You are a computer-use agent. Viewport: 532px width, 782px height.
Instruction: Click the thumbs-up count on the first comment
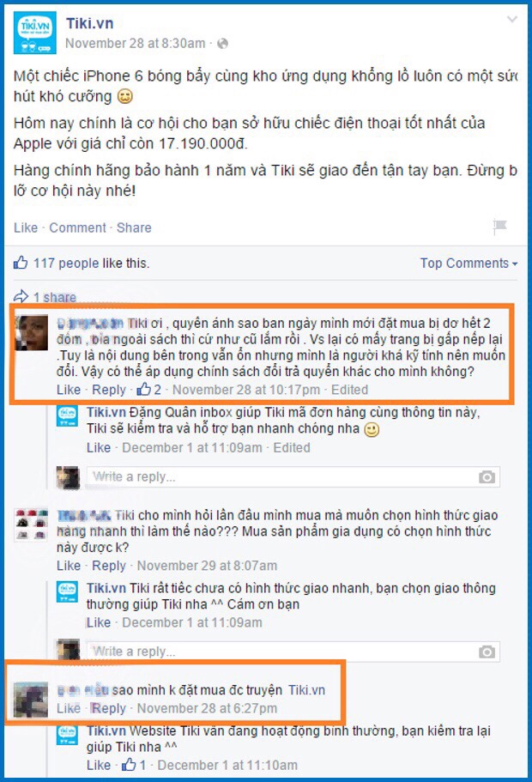pos(148,390)
